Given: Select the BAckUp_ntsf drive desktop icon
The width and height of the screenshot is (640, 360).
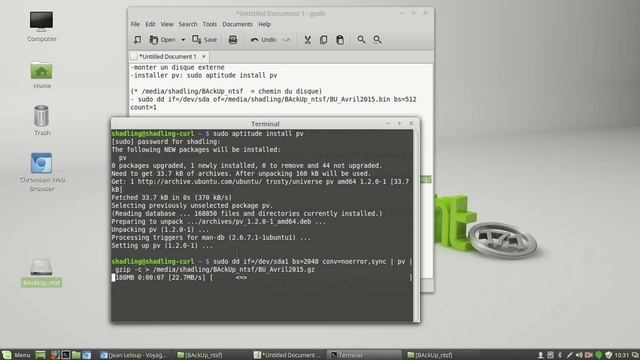Looking at the screenshot, I should pyautogui.click(x=42, y=272).
